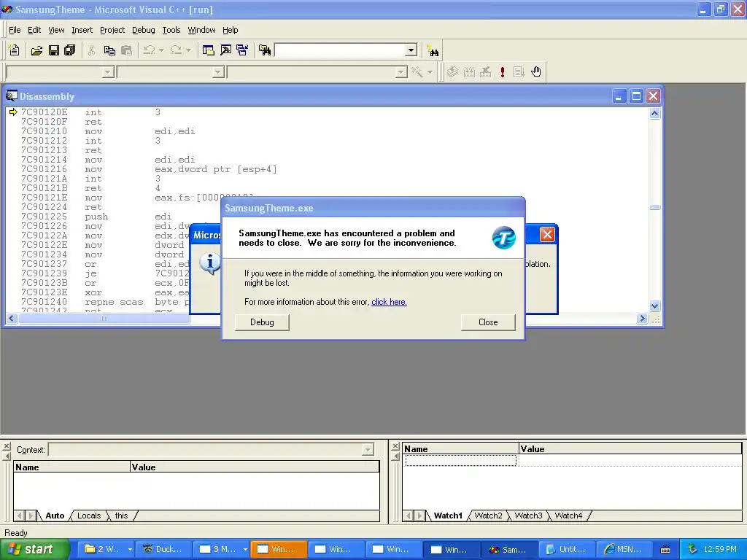
Task: Click the Undo arrow icon
Action: pos(149,50)
